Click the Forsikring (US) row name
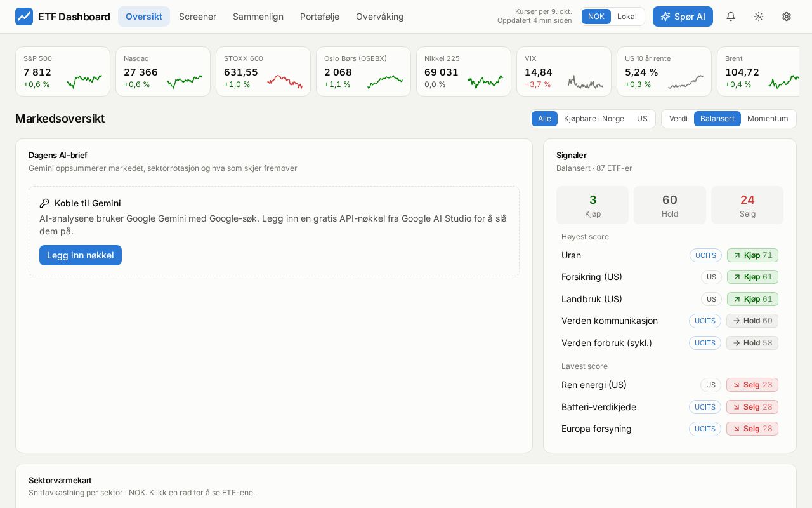Image resolution: width=812 pixels, height=508 pixels. click(592, 277)
